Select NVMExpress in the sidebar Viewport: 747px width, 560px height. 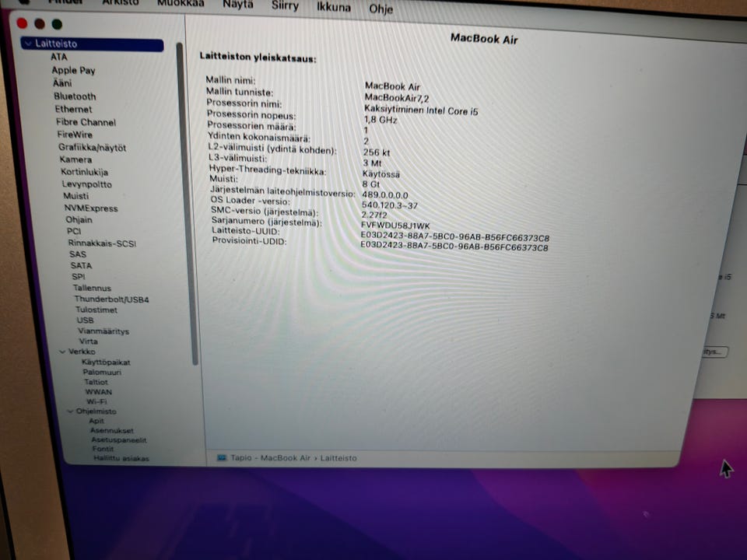pos(91,208)
